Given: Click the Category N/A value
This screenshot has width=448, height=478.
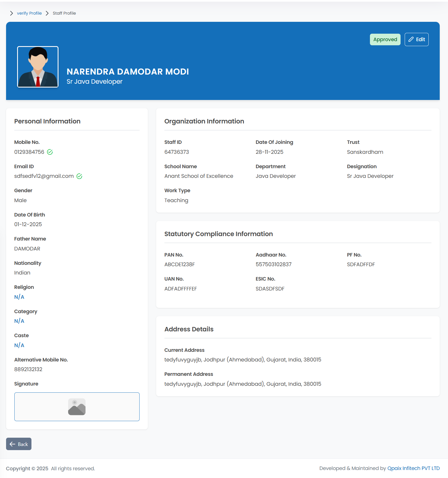Looking at the screenshot, I should coord(19,321).
